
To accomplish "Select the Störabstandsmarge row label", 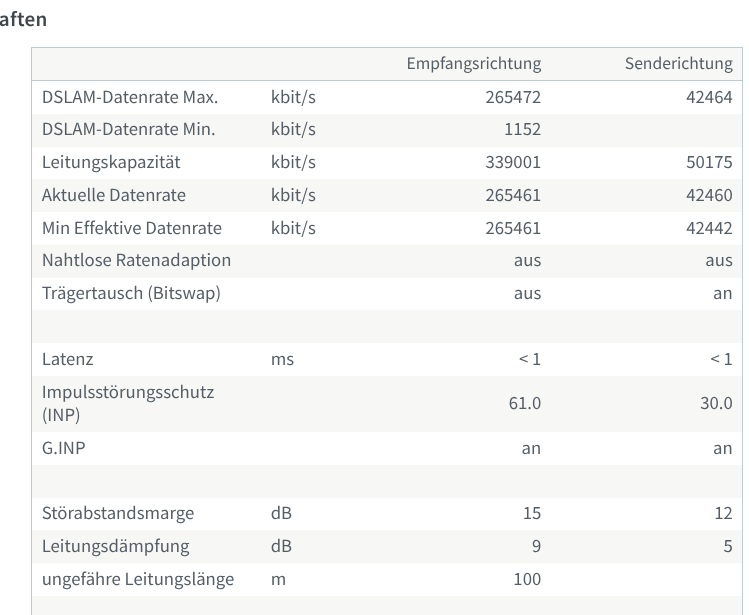I will tap(118, 513).
